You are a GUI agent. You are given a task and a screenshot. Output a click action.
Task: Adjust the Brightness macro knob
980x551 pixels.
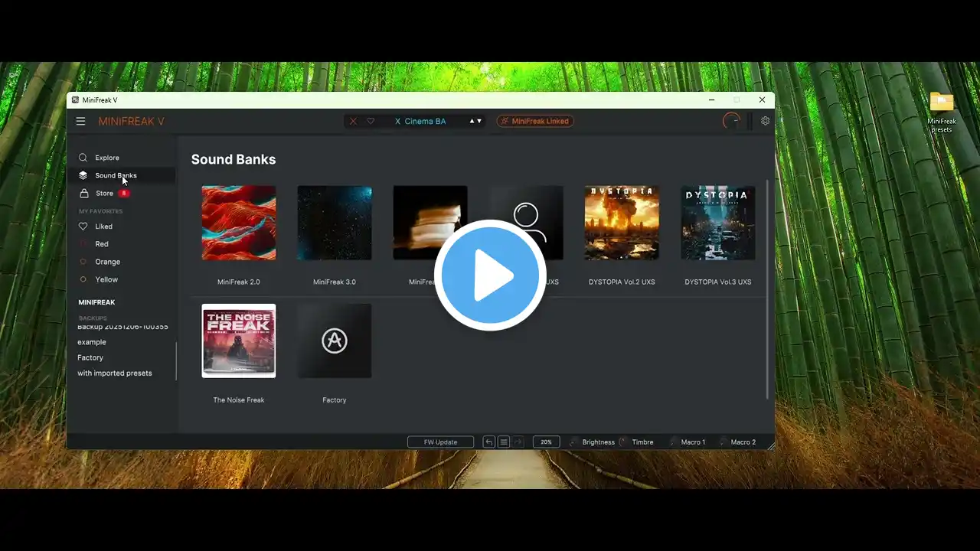click(574, 442)
